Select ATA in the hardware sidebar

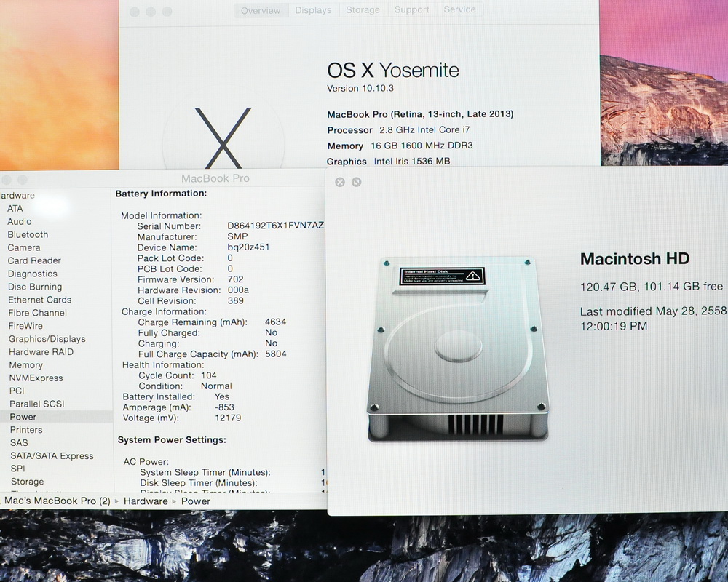click(15, 208)
